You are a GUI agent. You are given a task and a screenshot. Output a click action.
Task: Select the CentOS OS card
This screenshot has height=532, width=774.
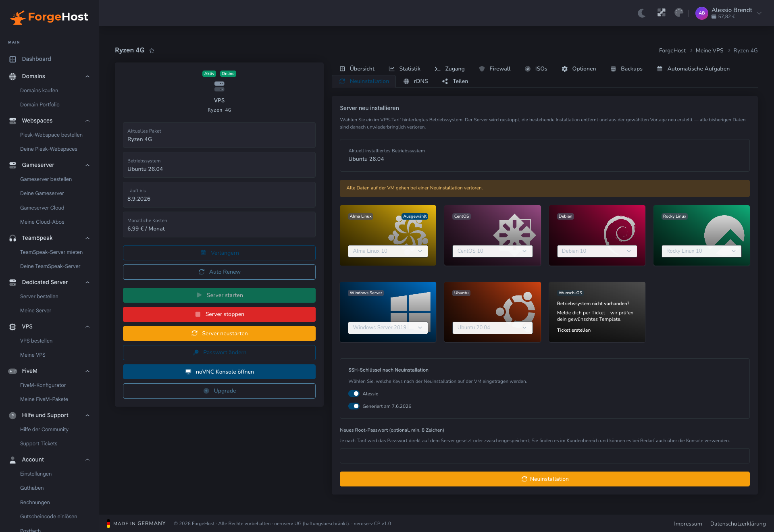pyautogui.click(x=492, y=235)
